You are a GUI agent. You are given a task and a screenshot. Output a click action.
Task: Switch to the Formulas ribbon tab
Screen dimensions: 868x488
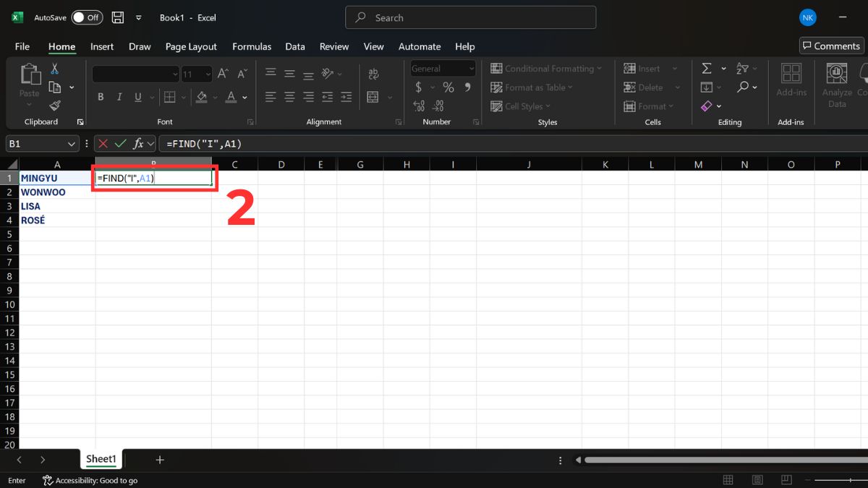pyautogui.click(x=251, y=46)
